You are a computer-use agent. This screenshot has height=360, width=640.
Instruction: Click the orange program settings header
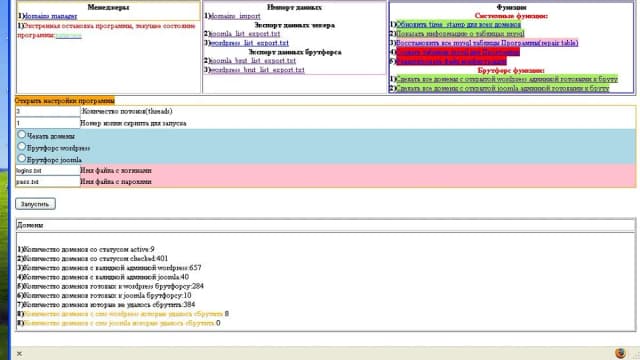(65, 100)
